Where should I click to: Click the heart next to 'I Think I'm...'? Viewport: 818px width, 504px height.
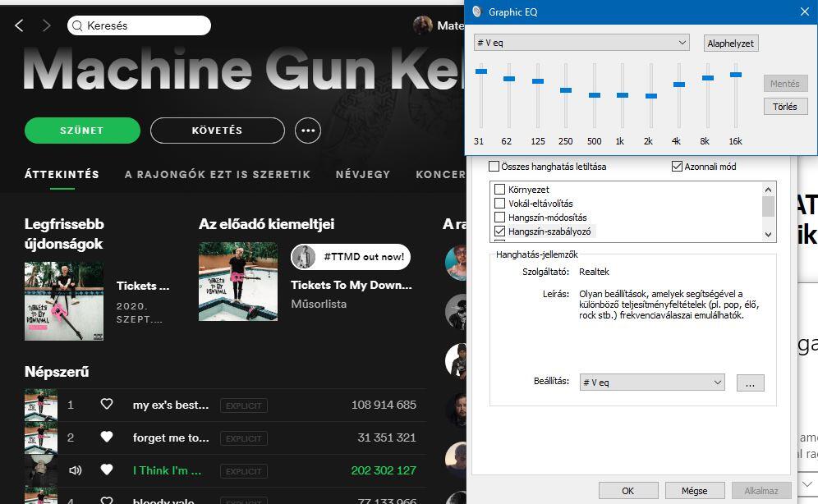[x=106, y=470]
